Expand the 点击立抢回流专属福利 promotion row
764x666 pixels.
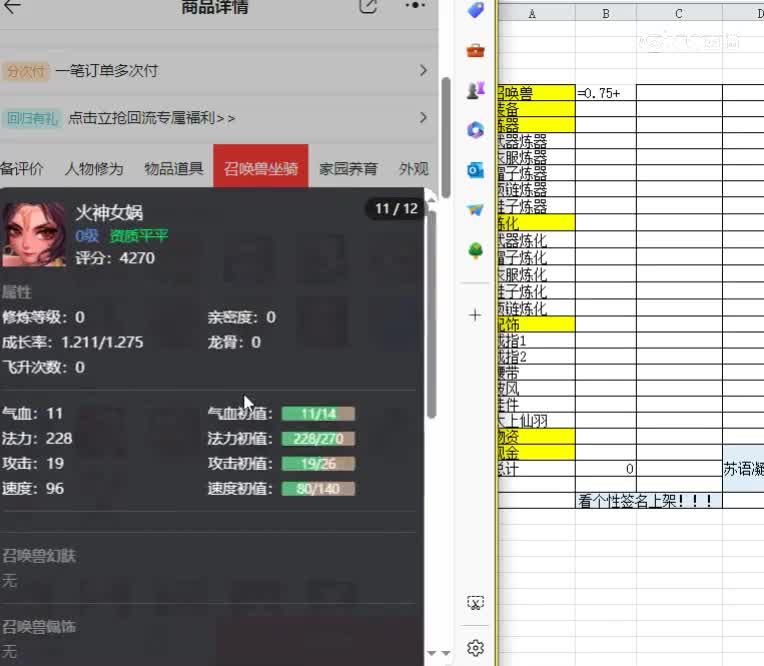click(x=215, y=118)
